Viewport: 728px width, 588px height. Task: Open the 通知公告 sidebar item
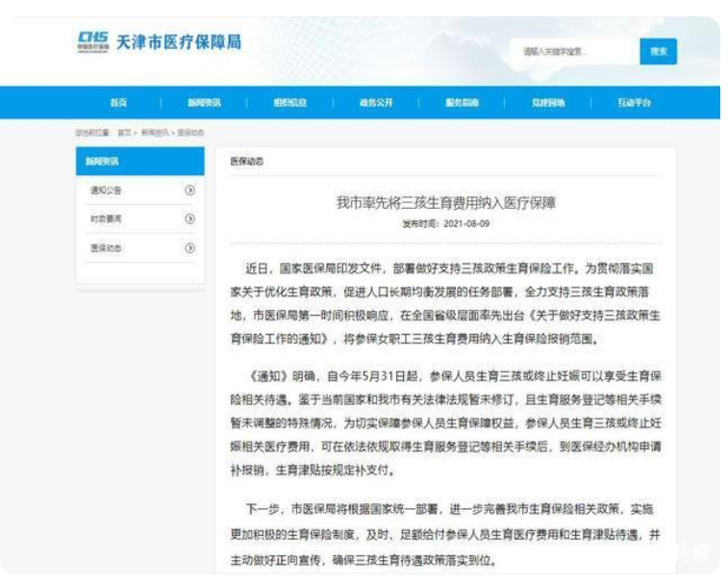107,191
